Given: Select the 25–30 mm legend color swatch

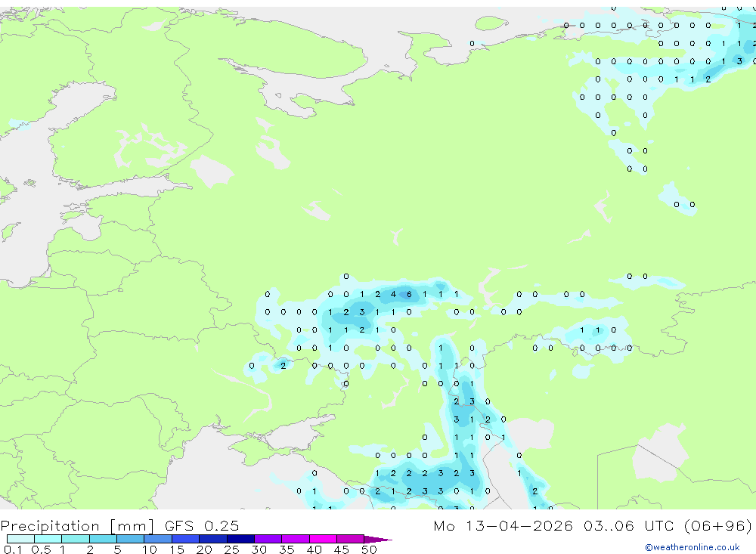Looking at the screenshot, I should (x=240, y=539).
